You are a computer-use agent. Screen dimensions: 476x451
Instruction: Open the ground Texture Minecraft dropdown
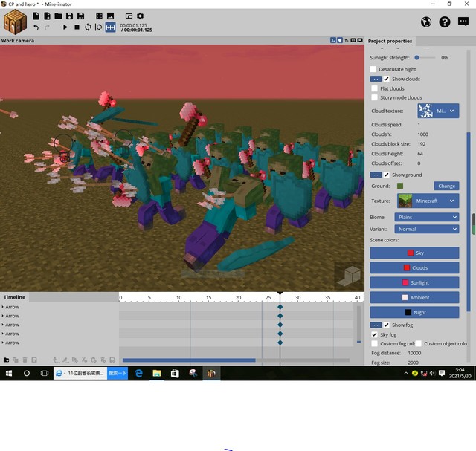(x=428, y=201)
